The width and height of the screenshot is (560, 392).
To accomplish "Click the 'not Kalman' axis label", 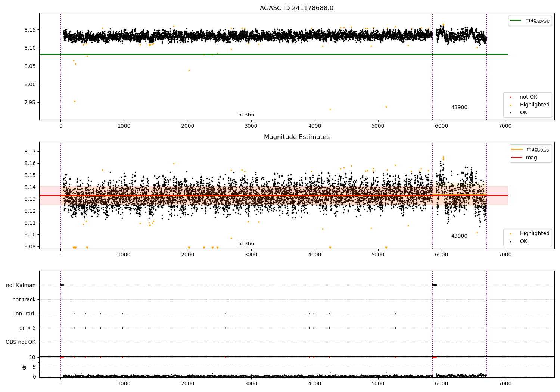I will tap(21, 286).
